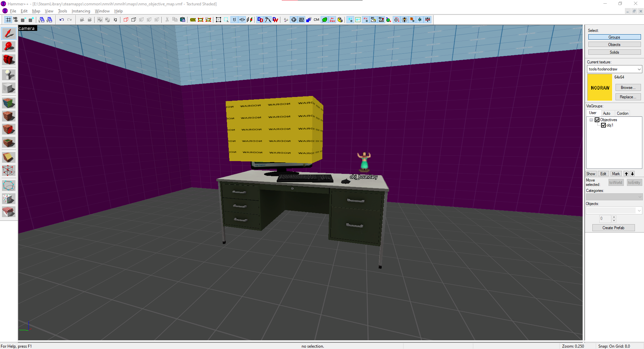The width and height of the screenshot is (644, 349).
Task: Click the Apply Current Texture brick cube
Action: (9, 116)
